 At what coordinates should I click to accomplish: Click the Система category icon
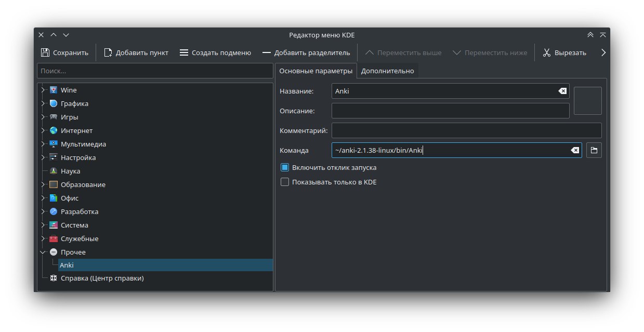click(x=54, y=225)
